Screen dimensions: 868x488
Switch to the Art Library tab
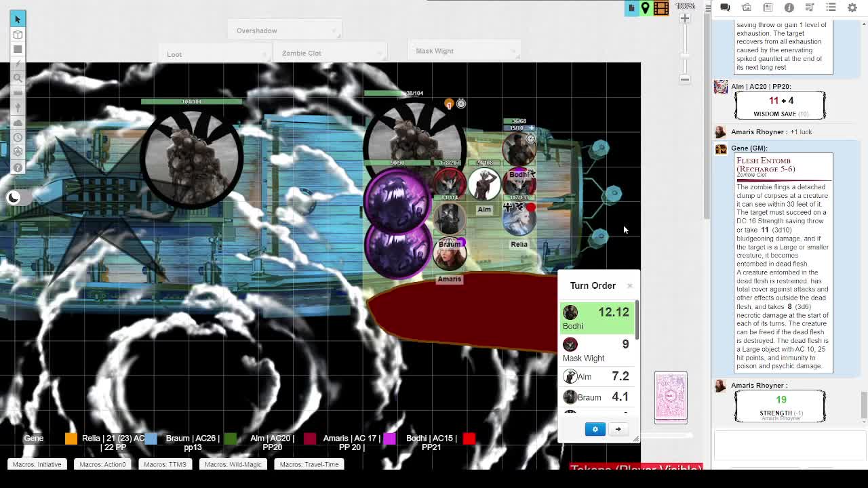tap(747, 7)
